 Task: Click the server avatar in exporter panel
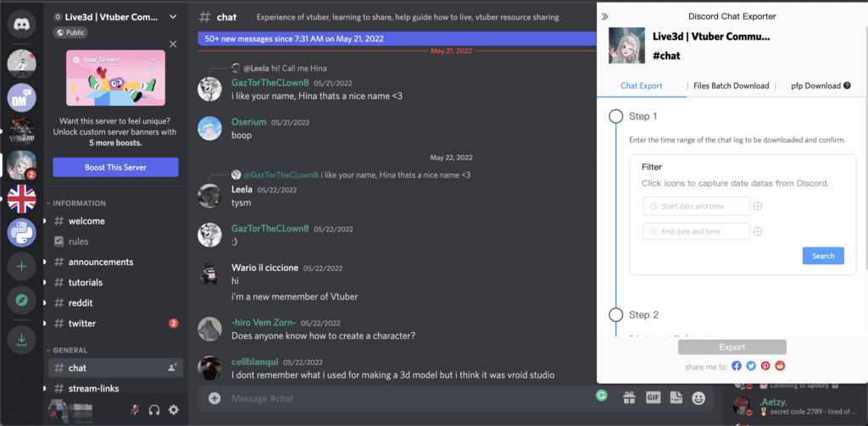[626, 46]
